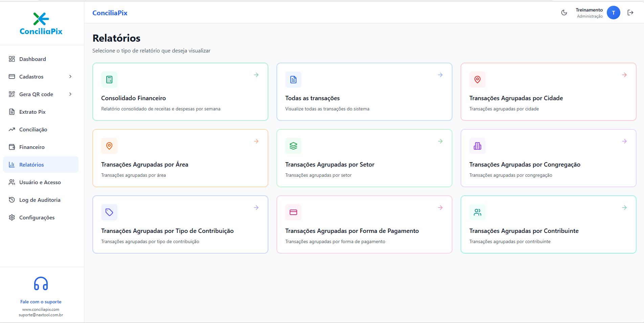Viewport: 644px width, 323px height.
Task: Click the ConciliaPix header title link
Action: [110, 13]
